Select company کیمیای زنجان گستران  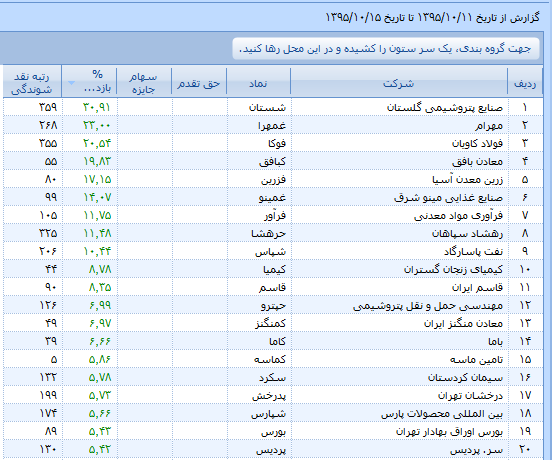pyautogui.click(x=453, y=270)
